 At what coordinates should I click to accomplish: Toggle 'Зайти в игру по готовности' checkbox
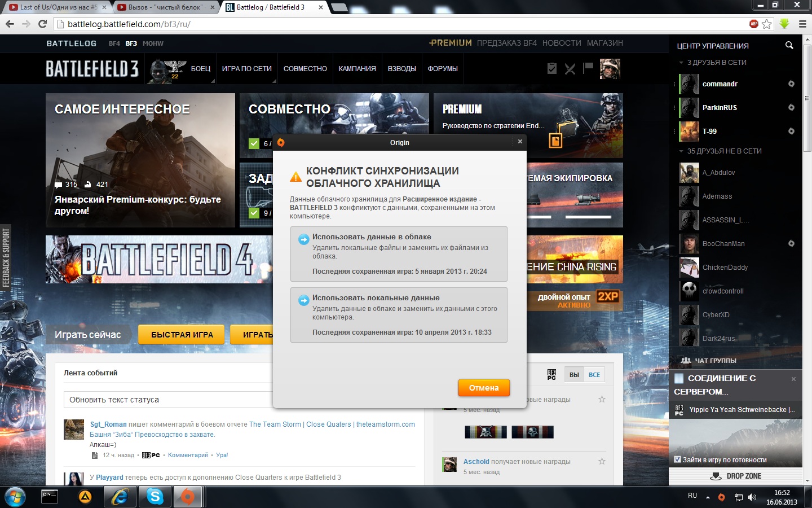[x=678, y=459]
